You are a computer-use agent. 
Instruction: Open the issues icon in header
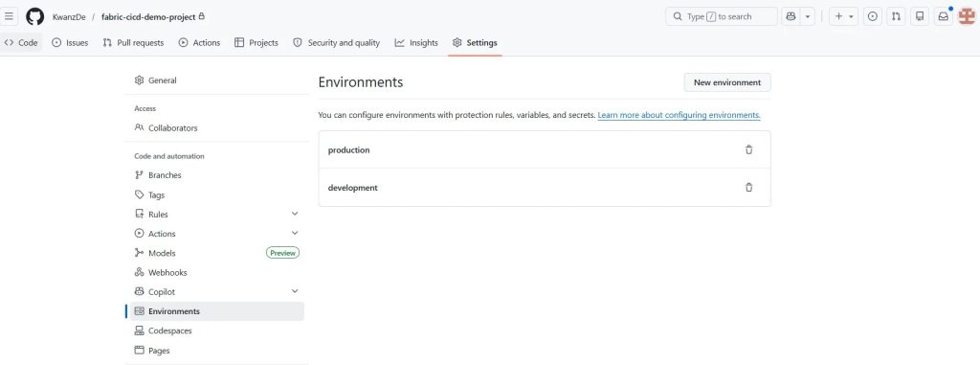click(x=873, y=16)
